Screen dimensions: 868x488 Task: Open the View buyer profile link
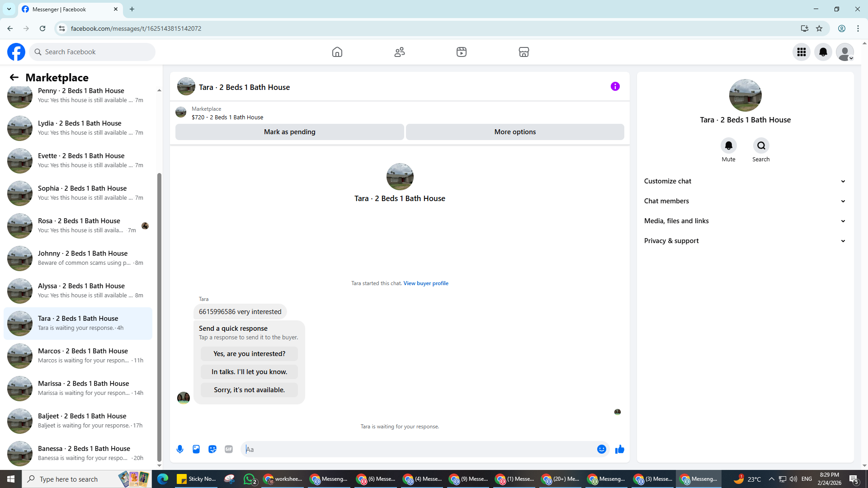pyautogui.click(x=425, y=283)
